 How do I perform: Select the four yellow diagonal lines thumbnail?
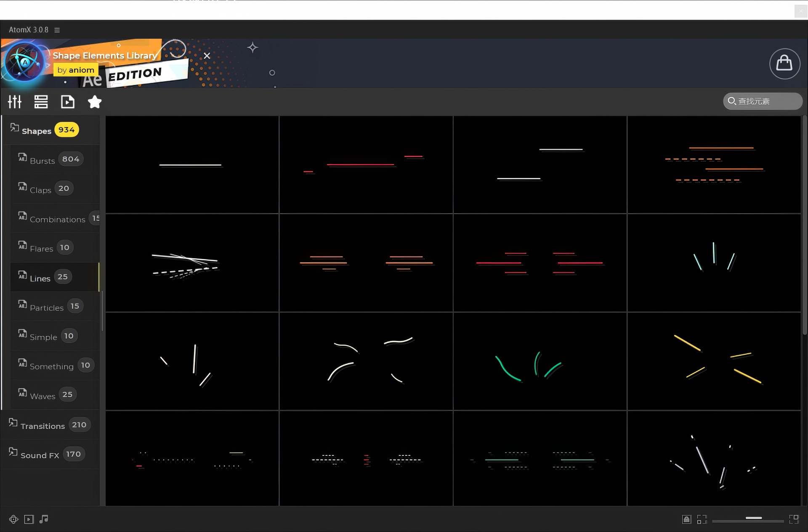[714, 361]
